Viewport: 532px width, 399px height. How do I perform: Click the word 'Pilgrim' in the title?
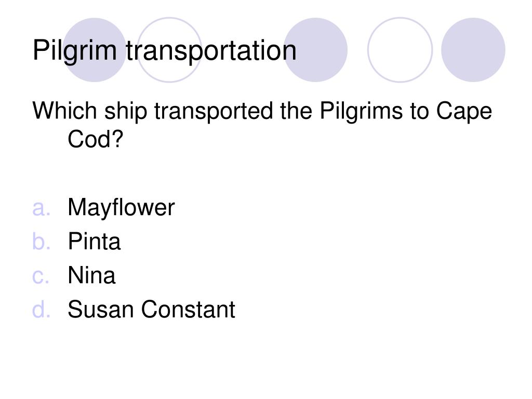click(x=75, y=51)
